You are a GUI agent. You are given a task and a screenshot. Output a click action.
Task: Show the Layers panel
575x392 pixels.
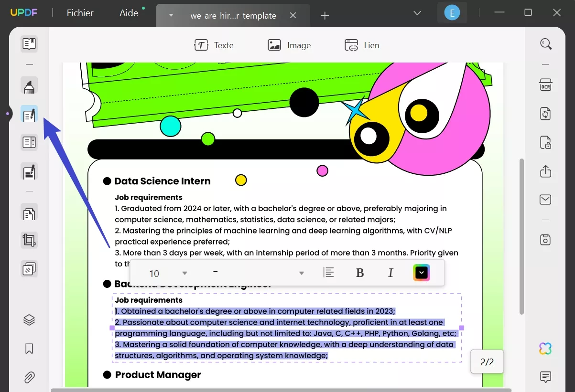(x=29, y=320)
